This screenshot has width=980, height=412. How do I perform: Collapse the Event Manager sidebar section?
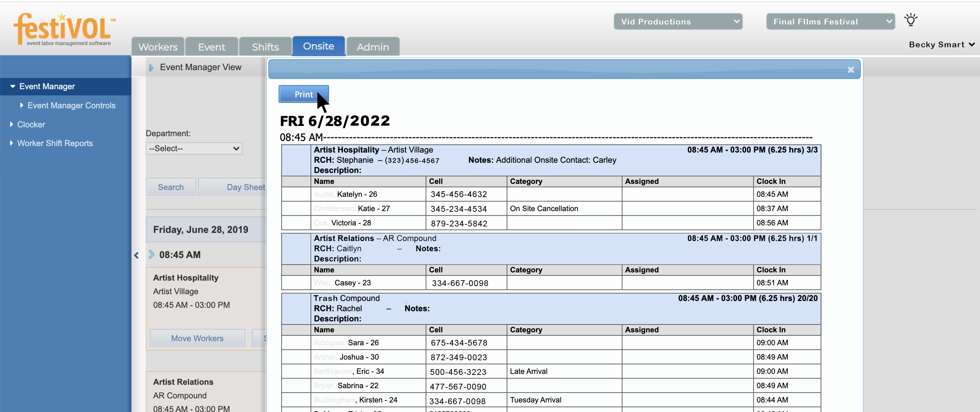click(x=13, y=86)
